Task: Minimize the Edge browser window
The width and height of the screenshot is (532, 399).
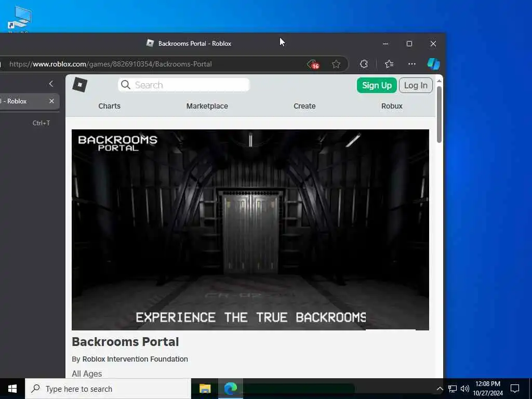Action: coord(385,44)
